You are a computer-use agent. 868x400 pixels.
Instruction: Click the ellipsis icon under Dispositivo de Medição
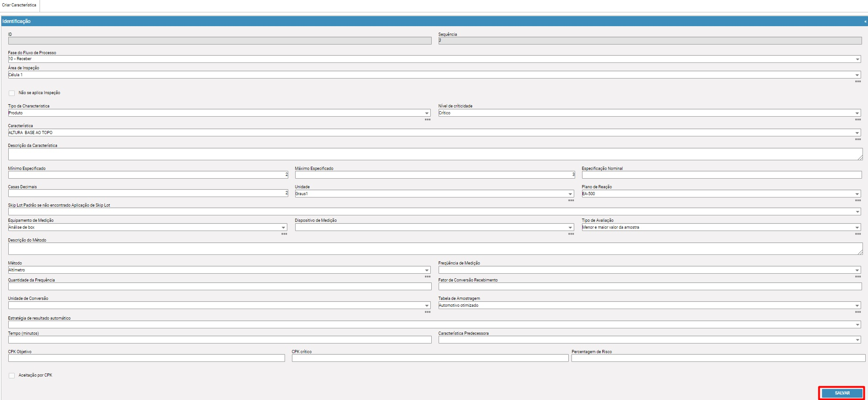pyautogui.click(x=571, y=234)
